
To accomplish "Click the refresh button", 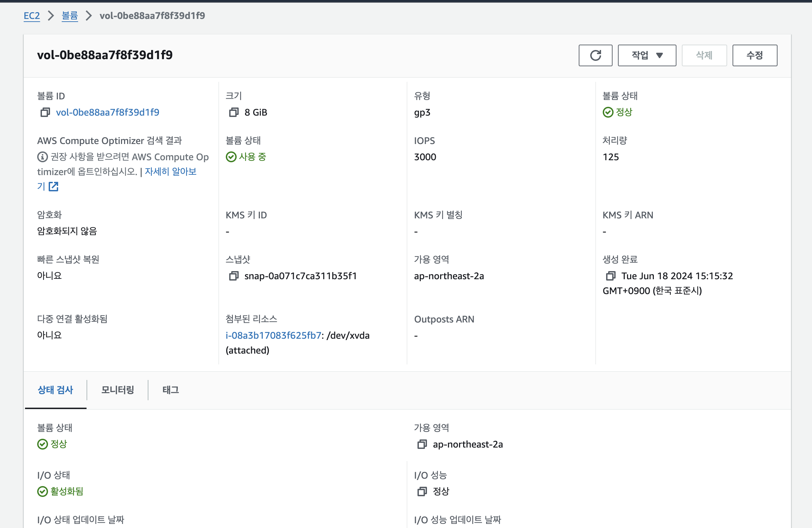I will (595, 55).
